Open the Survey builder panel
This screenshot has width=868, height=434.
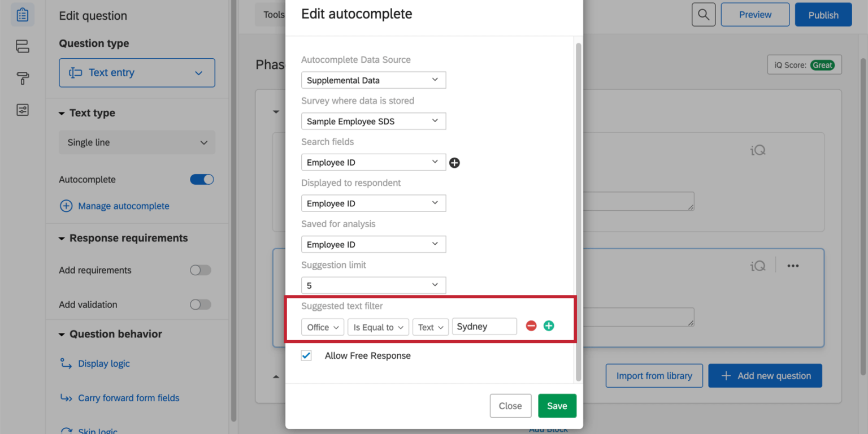tap(22, 14)
